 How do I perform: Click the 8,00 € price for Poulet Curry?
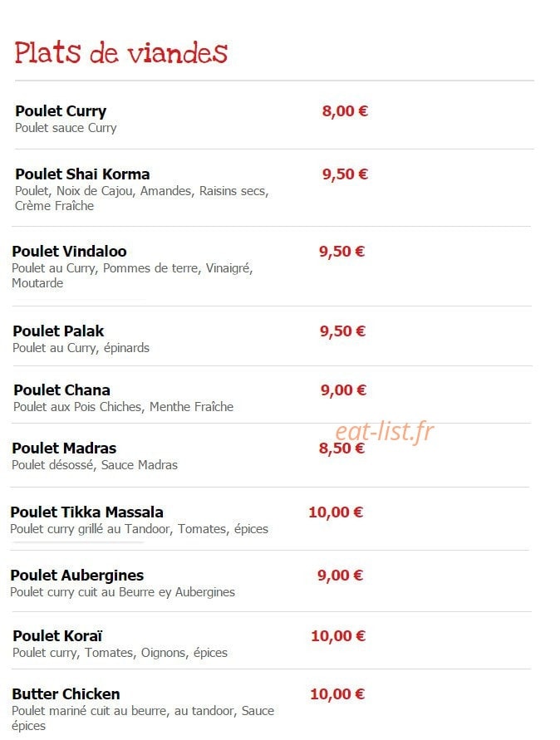[345, 111]
